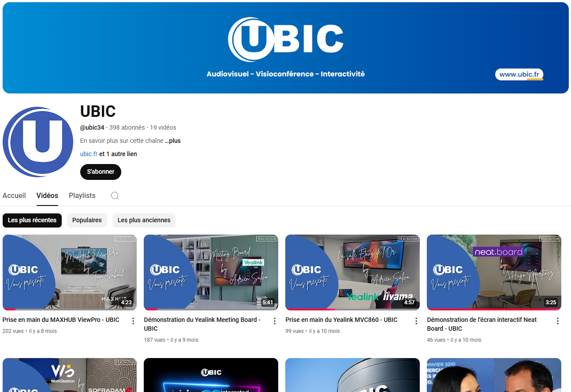This screenshot has width=571, height=392.
Task: Click '187 vues • il y a 9 mois'
Action: (x=171, y=340)
